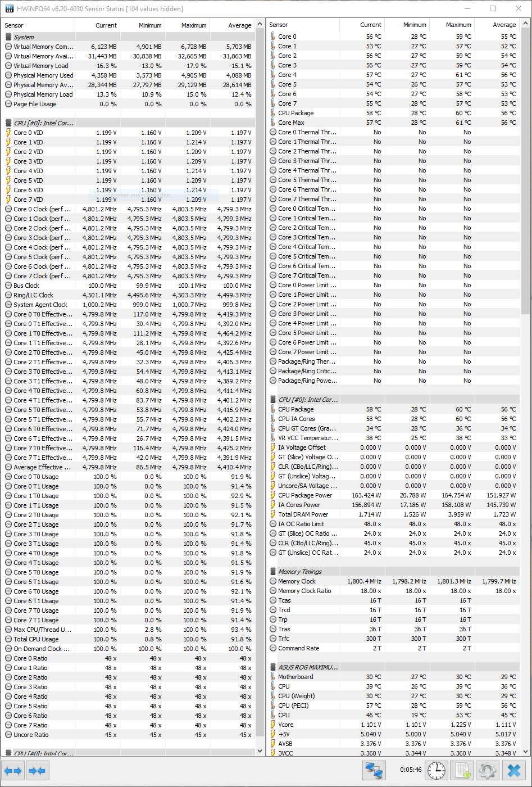Viewport: 532px width, 787px height.
Task: Click the Bus Clock round icon
Action: (8, 286)
